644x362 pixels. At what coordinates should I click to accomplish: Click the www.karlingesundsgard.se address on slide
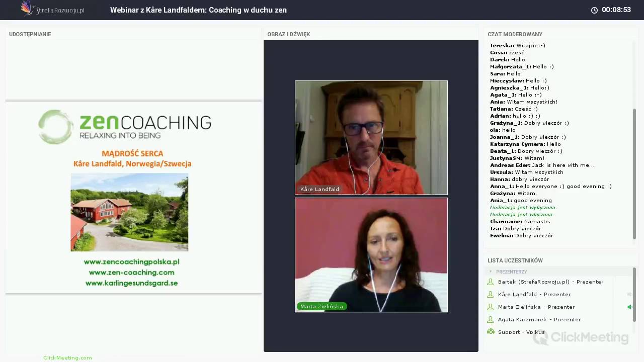tap(131, 283)
